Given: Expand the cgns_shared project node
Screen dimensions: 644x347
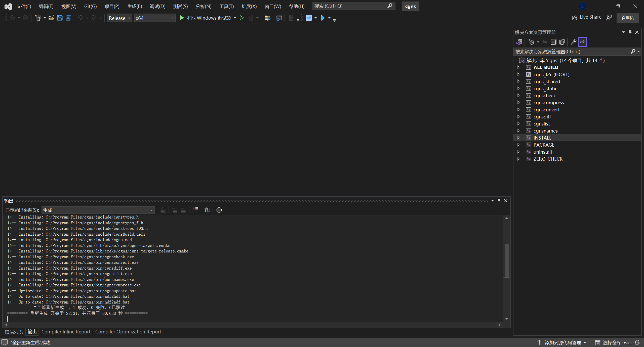Looking at the screenshot, I should (x=518, y=81).
